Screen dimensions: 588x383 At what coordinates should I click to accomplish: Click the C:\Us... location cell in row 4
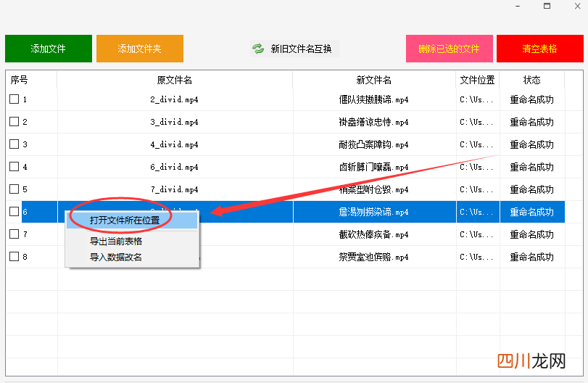click(478, 167)
